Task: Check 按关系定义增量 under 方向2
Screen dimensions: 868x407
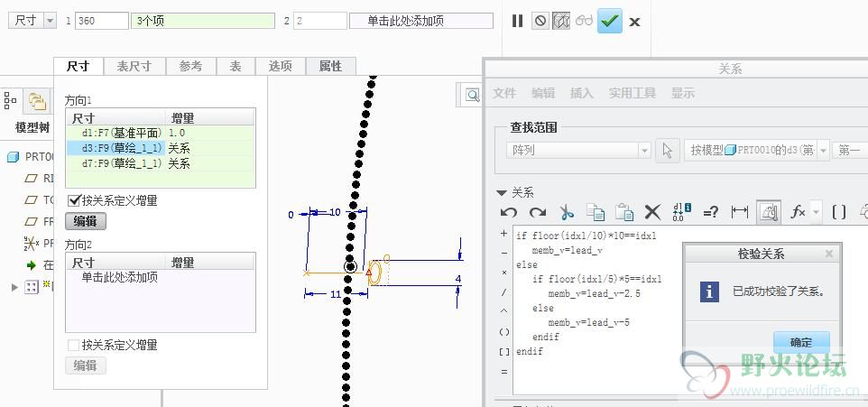Action: [x=73, y=345]
